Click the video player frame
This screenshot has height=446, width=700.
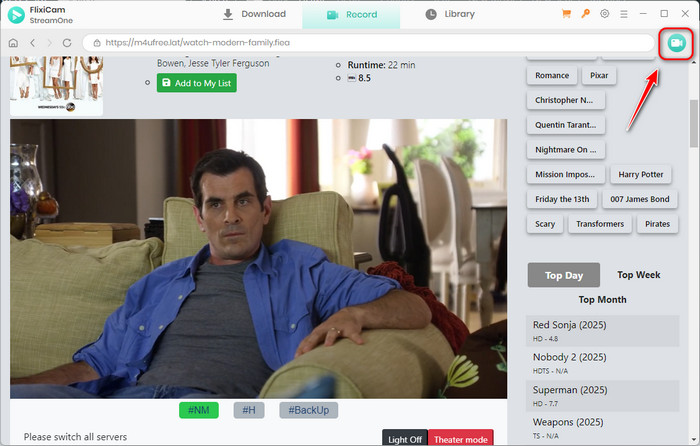coord(258,258)
